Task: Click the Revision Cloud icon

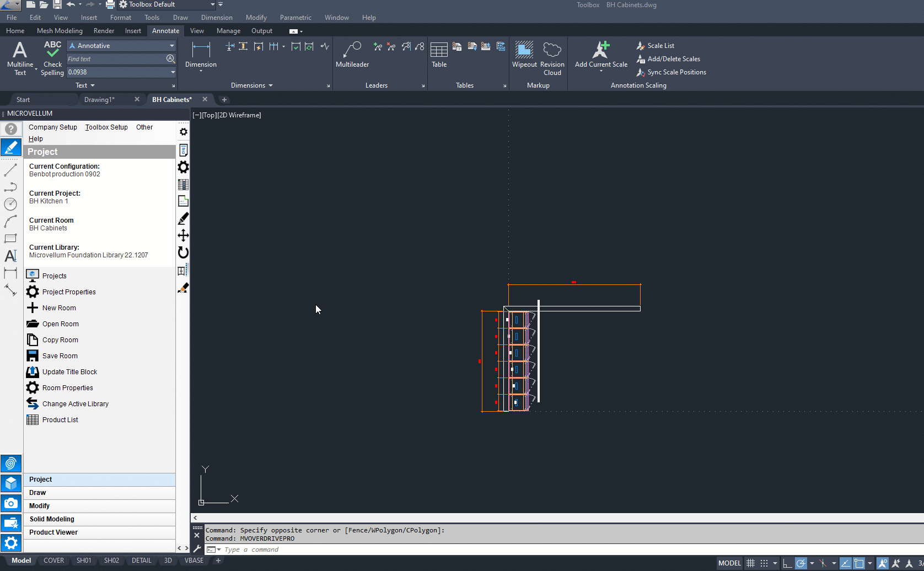Action: click(x=552, y=51)
